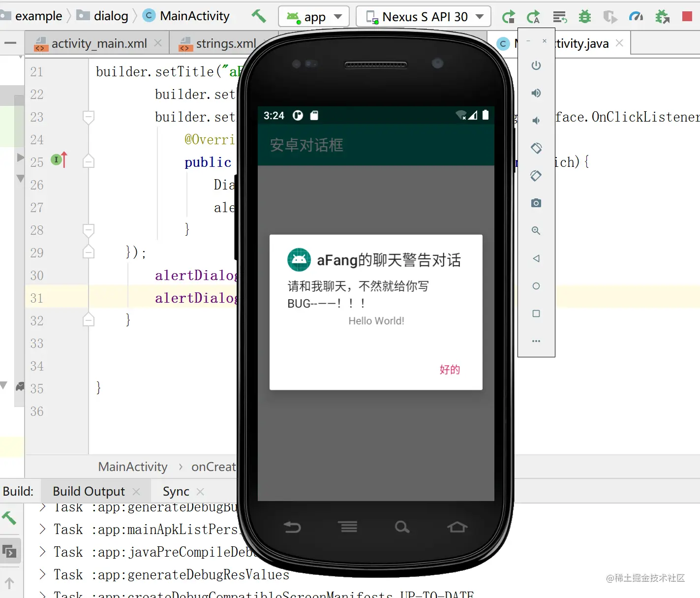Viewport: 700px width, 598px height.
Task: Select the Sync tab in Build panel
Action: tap(176, 492)
